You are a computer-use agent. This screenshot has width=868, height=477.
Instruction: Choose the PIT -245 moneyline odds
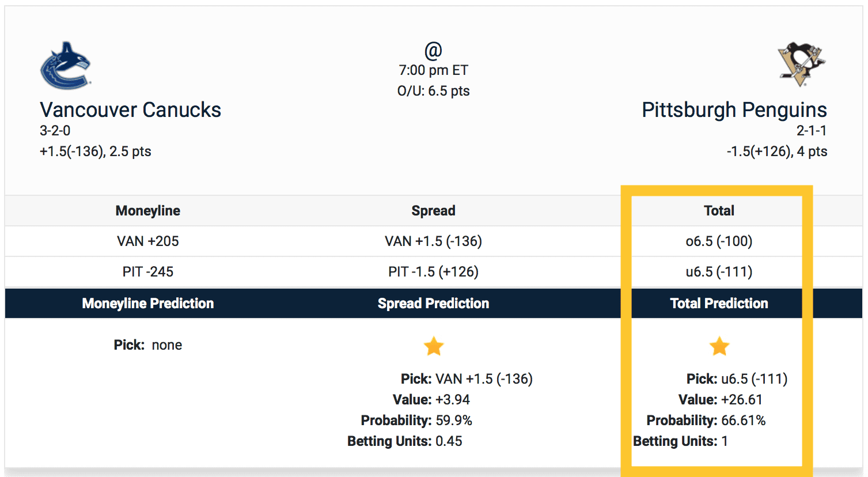tap(148, 272)
